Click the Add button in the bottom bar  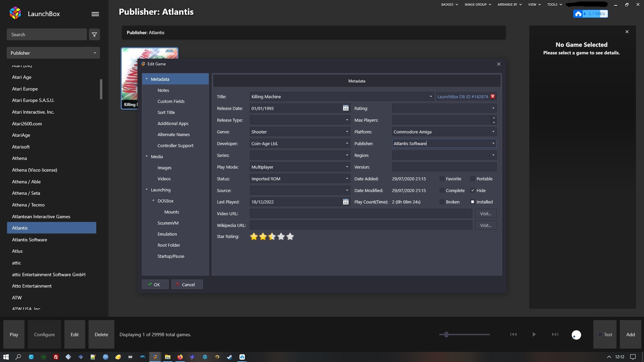630,335
